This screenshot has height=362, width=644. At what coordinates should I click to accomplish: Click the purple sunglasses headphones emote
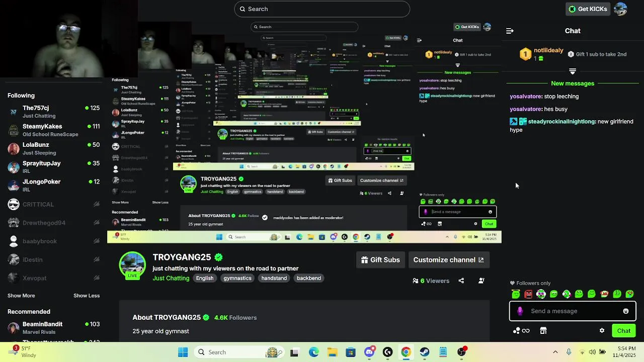[541, 294]
